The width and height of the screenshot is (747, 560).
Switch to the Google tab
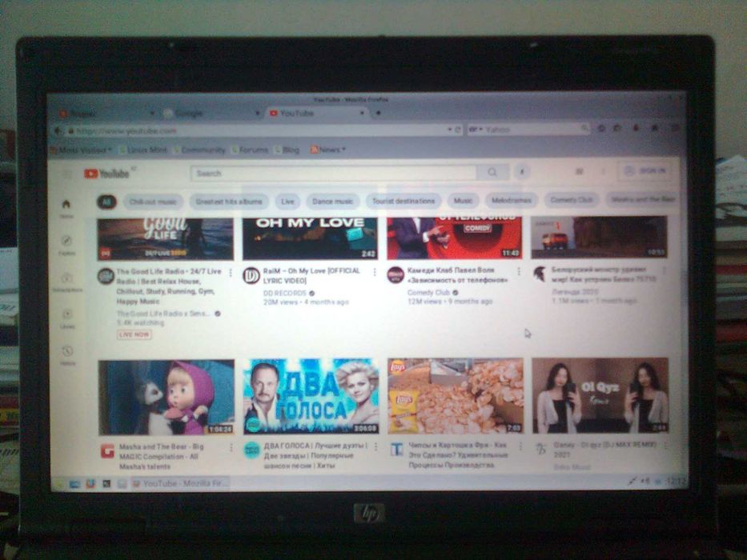click(x=210, y=114)
